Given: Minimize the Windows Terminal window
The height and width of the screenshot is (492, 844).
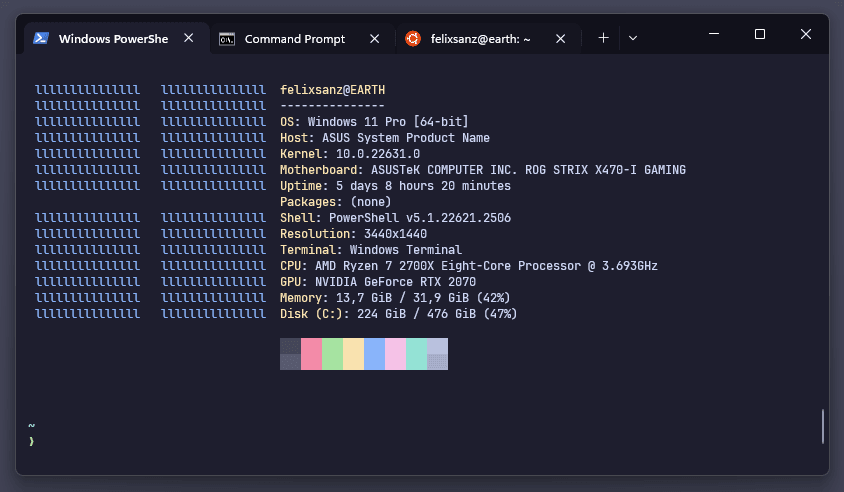Looking at the screenshot, I should (x=714, y=34).
